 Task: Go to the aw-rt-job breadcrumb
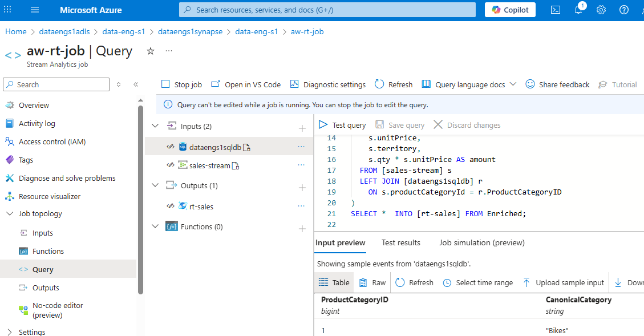(307, 31)
